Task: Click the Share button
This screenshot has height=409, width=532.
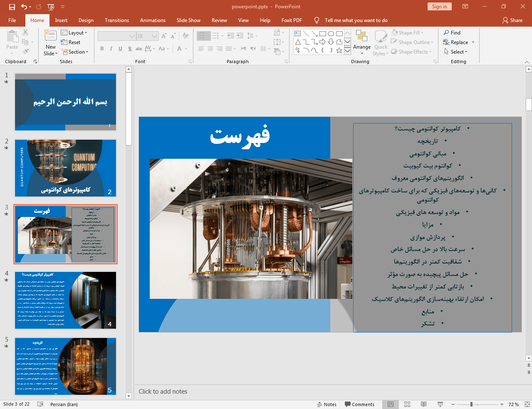Action: [x=512, y=20]
